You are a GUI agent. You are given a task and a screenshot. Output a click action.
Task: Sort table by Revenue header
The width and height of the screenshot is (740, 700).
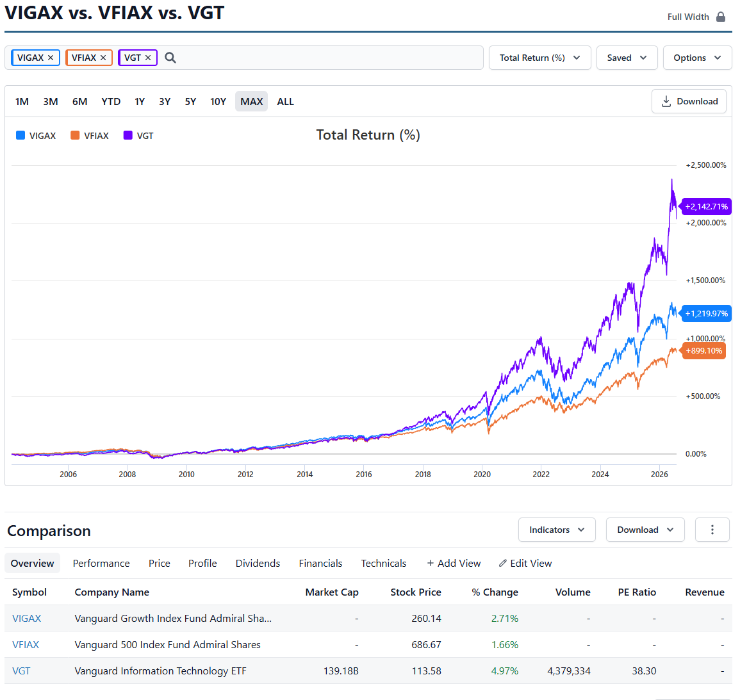pyautogui.click(x=705, y=592)
